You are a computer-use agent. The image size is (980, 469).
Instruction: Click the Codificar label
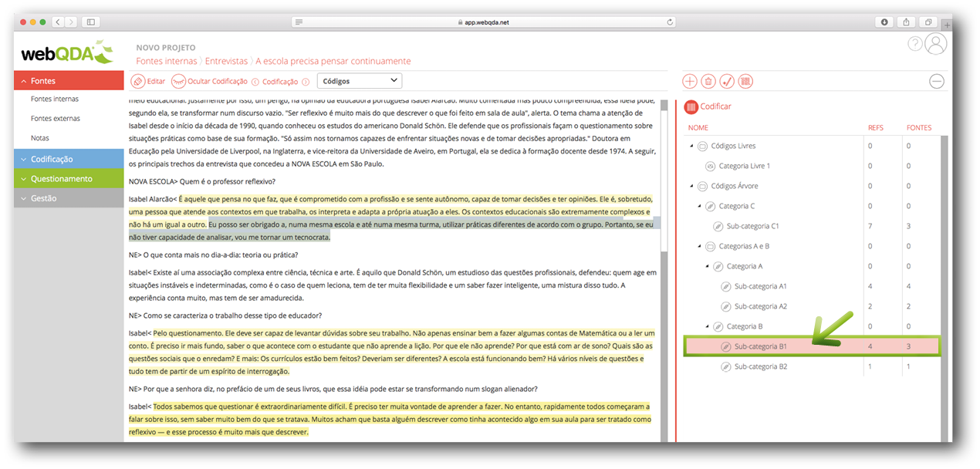click(x=716, y=106)
